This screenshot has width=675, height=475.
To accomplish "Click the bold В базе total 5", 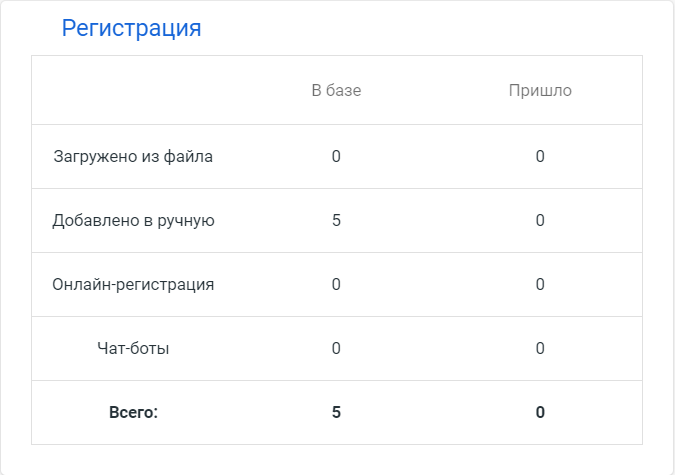I will pos(336,412).
